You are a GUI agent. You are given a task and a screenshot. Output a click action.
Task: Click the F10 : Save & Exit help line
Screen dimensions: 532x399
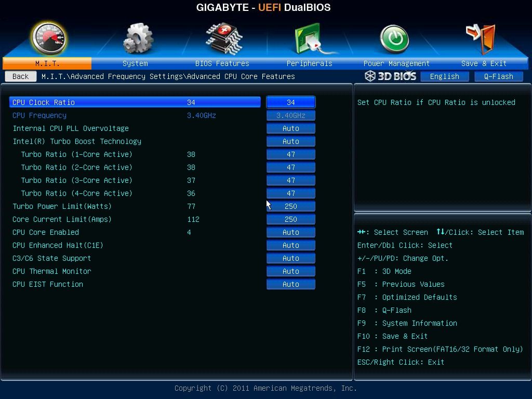tap(392, 336)
